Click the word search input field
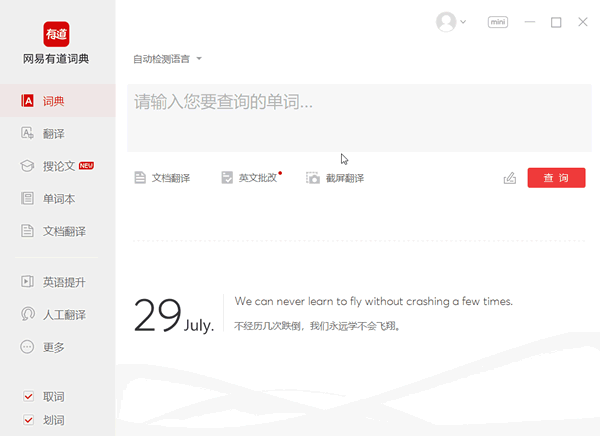Screen dimensions: 600x436 [x=359, y=118]
